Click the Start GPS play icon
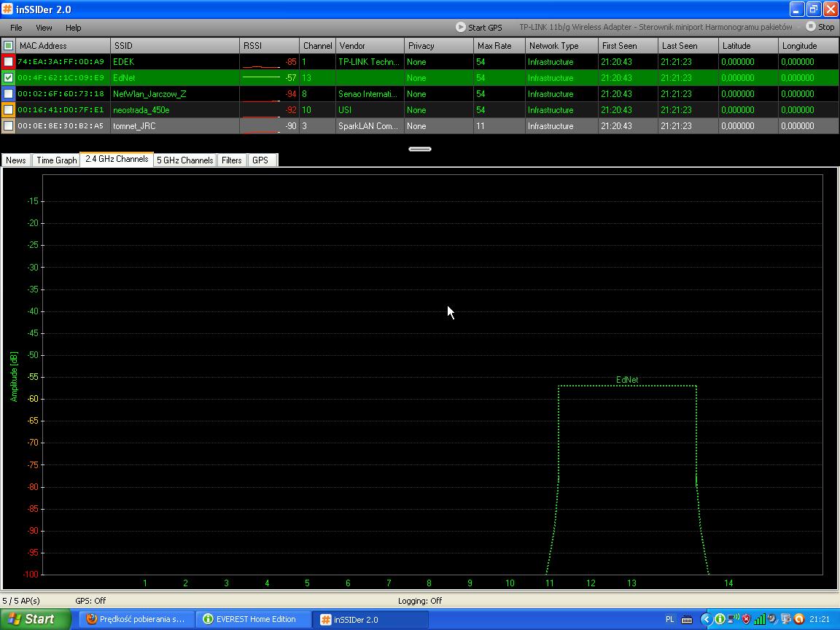 (460, 27)
